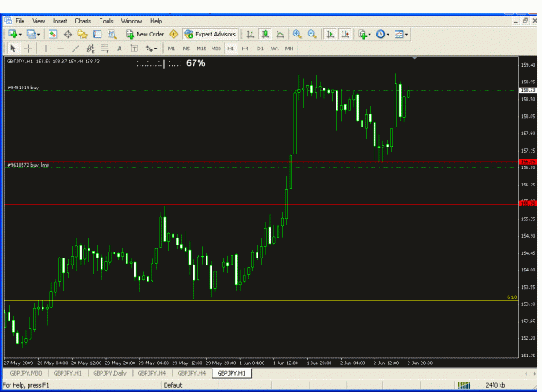The width and height of the screenshot is (542, 392).
Task: Toggle the Chart Shift icon
Action: [x=345, y=34]
